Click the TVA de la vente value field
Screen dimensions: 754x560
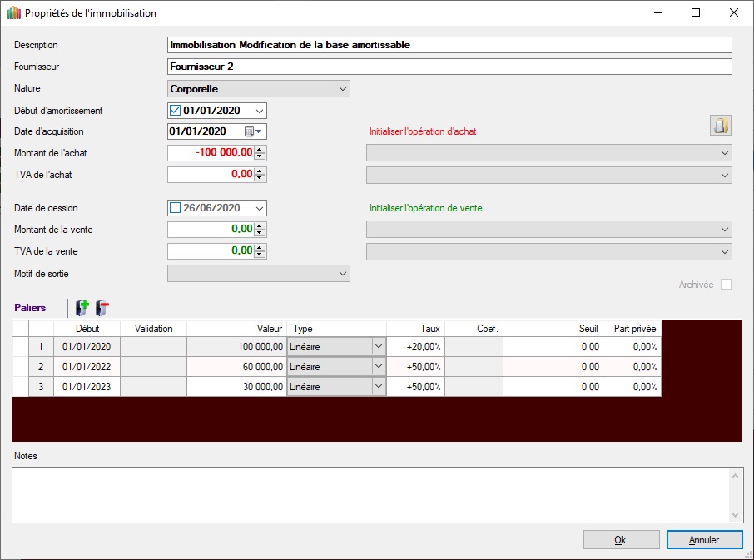pos(211,251)
